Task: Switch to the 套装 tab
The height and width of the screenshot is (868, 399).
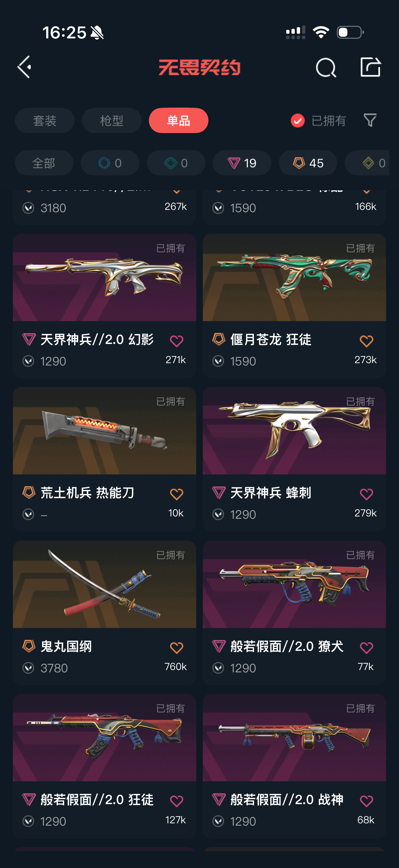Action: (x=44, y=121)
